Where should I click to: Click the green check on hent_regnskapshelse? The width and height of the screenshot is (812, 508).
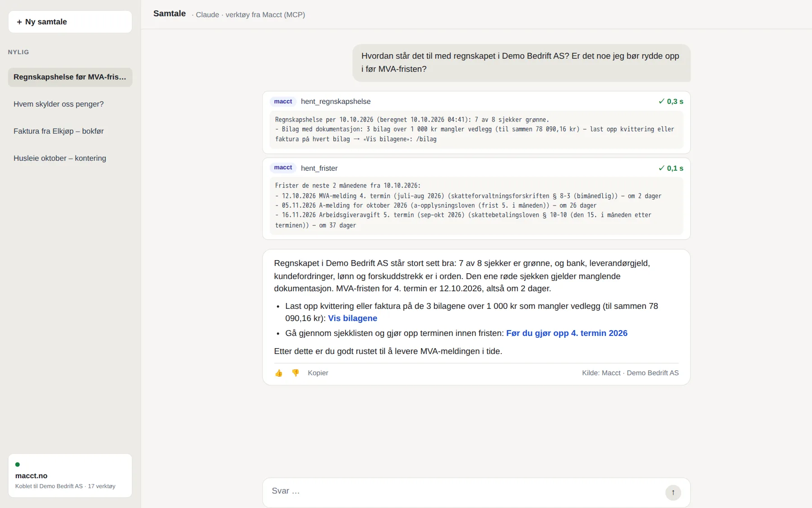[661, 102]
